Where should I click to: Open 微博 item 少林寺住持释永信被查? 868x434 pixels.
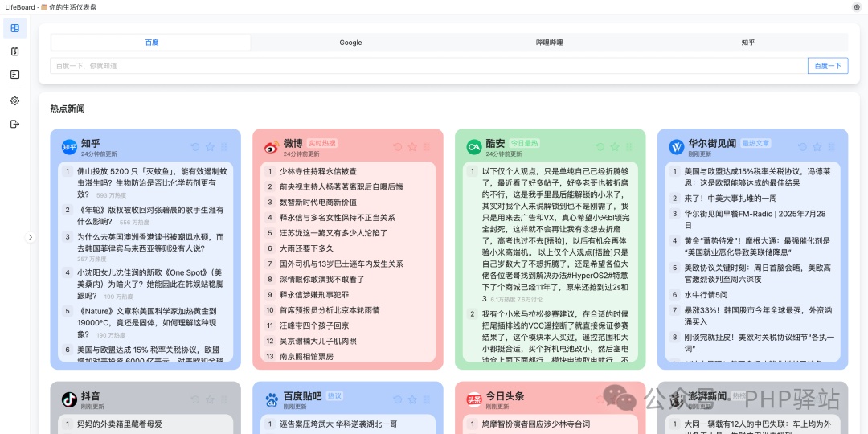pos(318,172)
